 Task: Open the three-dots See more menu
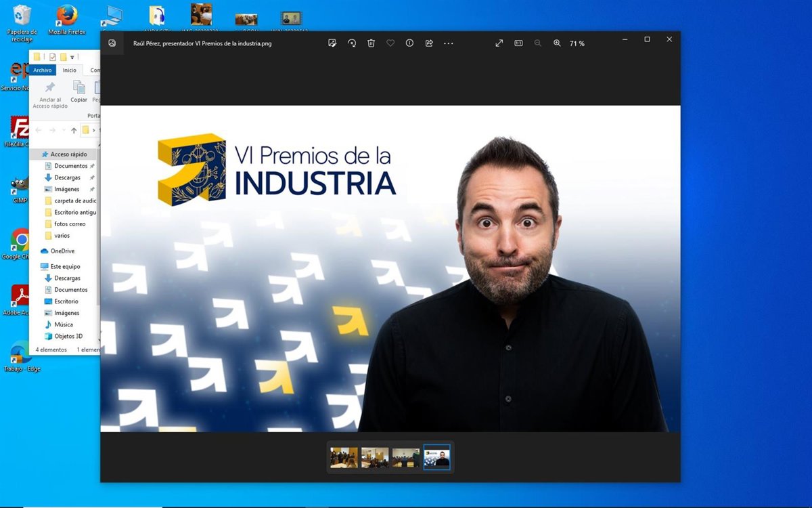(x=448, y=43)
